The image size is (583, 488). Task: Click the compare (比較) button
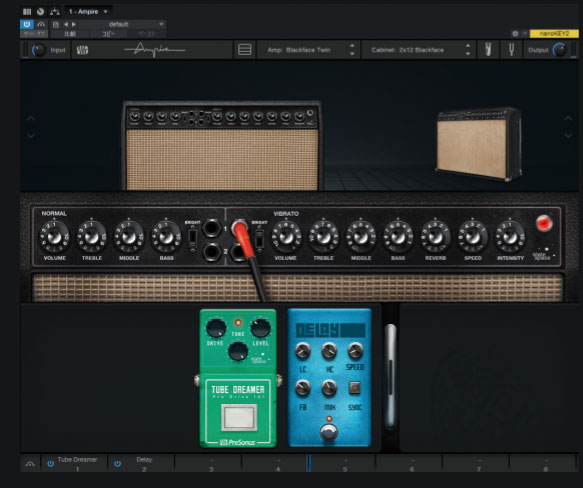tap(70, 34)
